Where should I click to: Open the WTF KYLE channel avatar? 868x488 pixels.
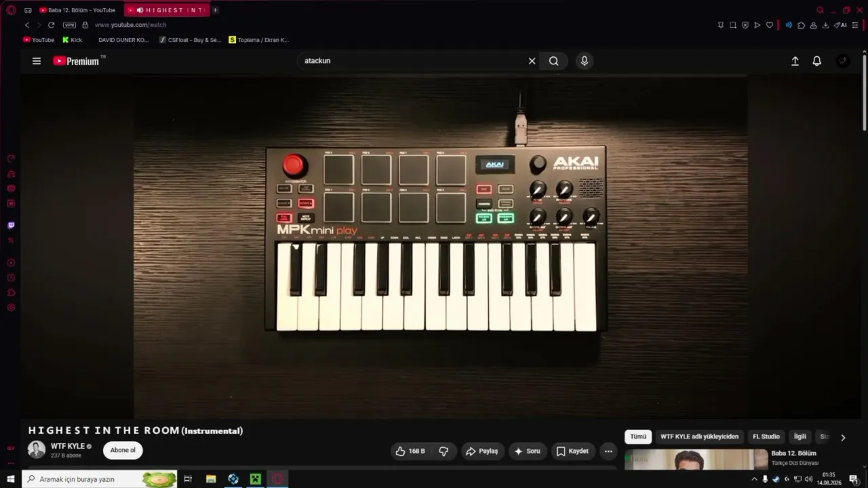[x=37, y=449]
